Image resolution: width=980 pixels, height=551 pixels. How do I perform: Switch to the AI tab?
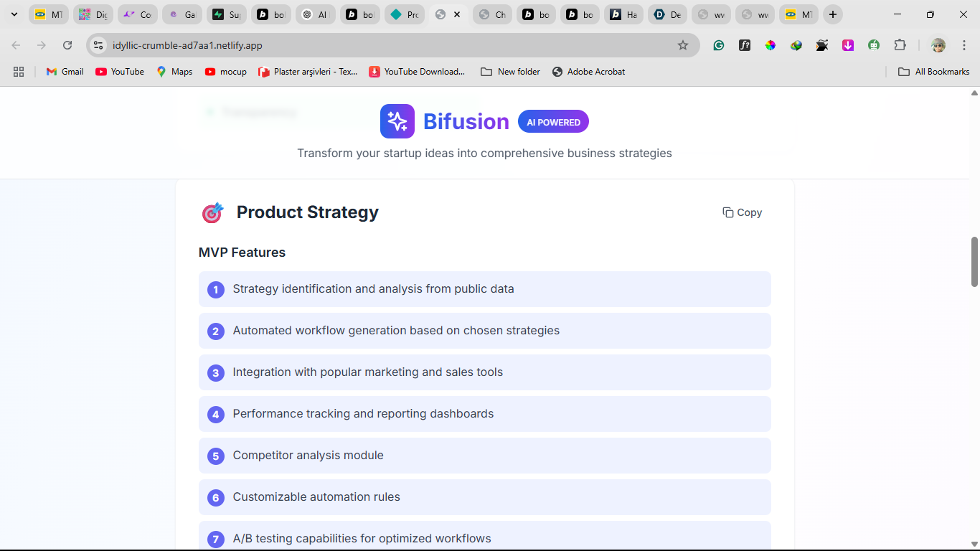316,14
